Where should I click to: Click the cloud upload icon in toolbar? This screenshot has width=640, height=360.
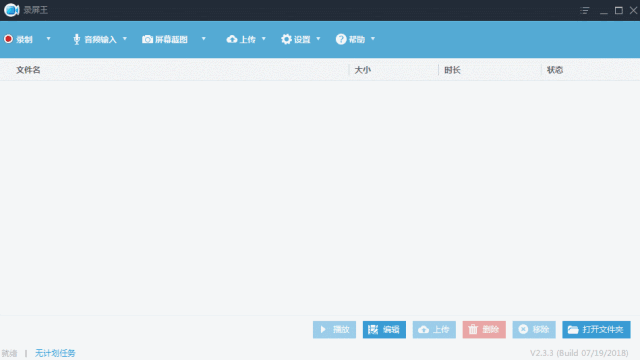232,39
